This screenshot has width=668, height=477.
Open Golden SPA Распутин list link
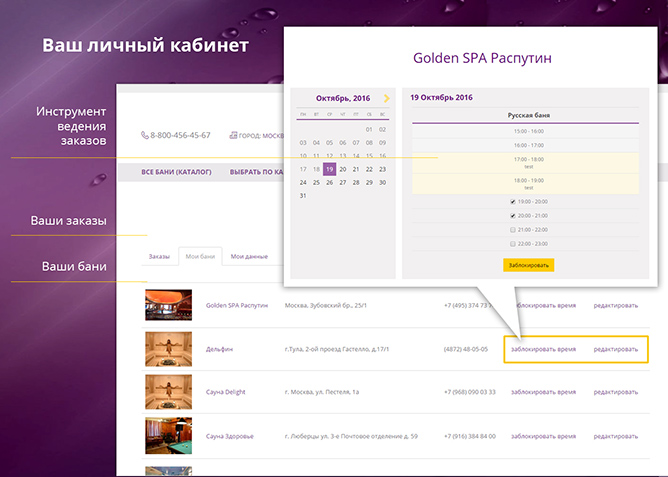(237, 305)
